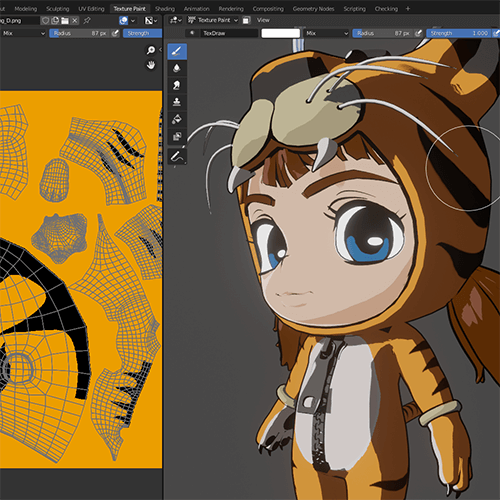Open the UV Editing workspace tab
500x500 pixels.
coord(91,9)
